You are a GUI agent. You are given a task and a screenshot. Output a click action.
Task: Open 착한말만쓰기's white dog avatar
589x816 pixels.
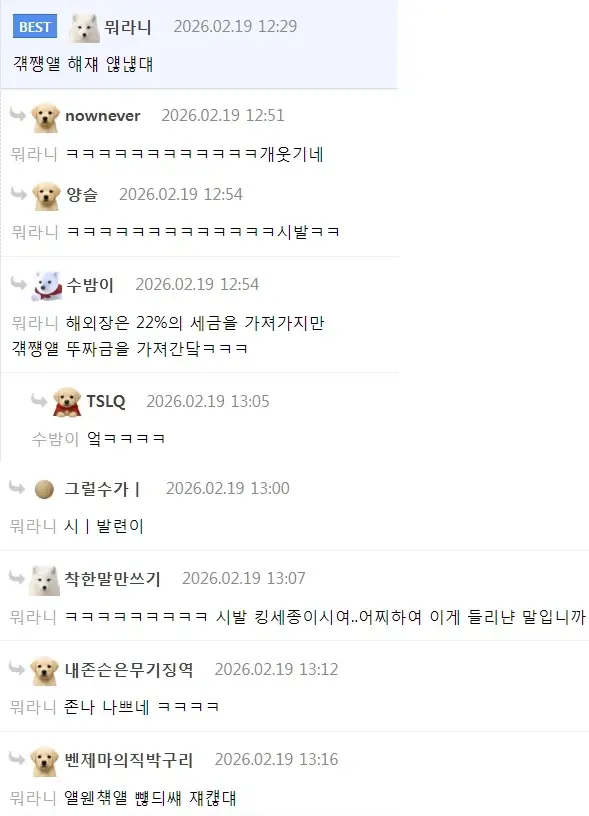44,581
